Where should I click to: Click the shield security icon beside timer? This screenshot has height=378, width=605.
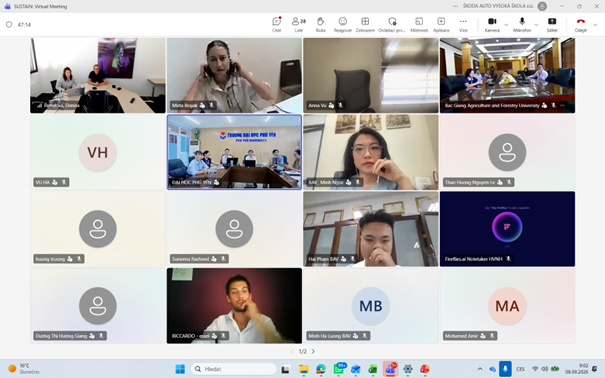(9, 25)
